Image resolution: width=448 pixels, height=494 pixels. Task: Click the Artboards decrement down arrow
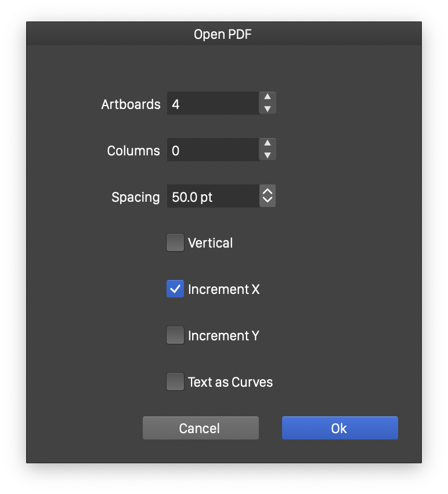click(268, 109)
